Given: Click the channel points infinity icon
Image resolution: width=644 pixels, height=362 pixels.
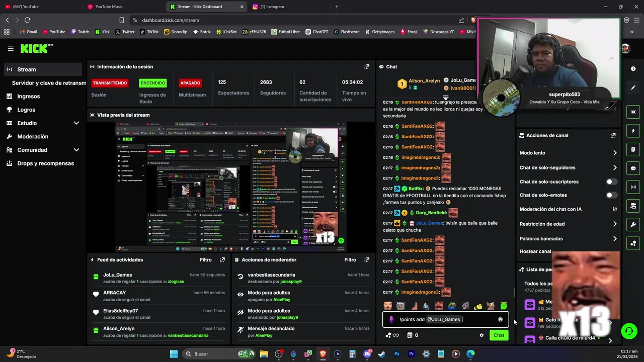Looking at the screenshot, I should 392,335.
